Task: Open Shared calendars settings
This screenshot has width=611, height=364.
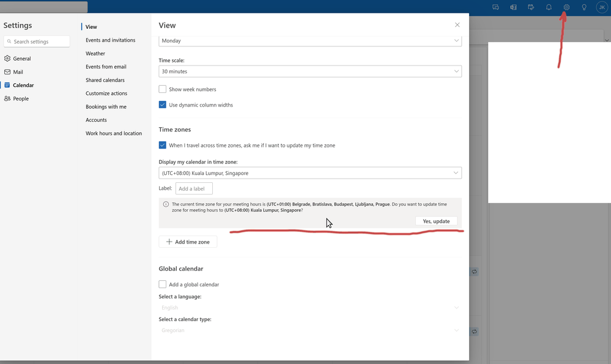Action: pyautogui.click(x=105, y=80)
